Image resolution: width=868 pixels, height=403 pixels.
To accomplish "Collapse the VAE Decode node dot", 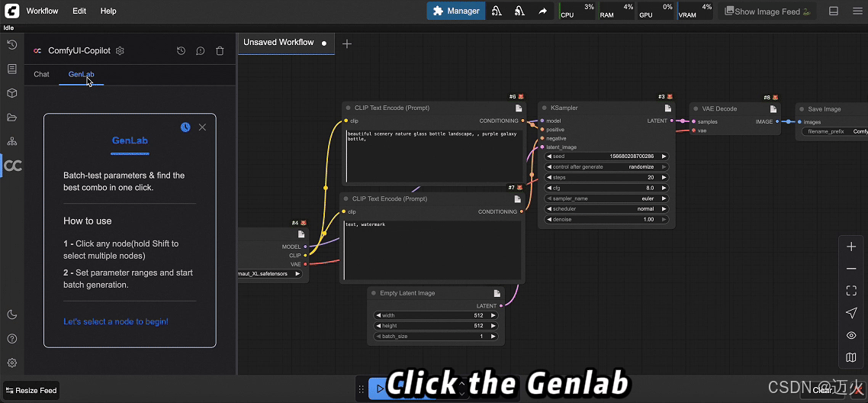I will click(x=696, y=109).
